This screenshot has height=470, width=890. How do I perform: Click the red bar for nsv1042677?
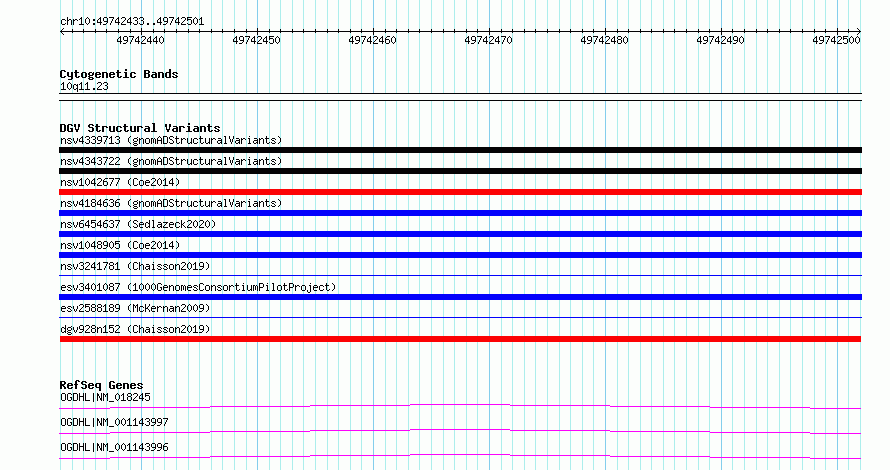(x=460, y=192)
